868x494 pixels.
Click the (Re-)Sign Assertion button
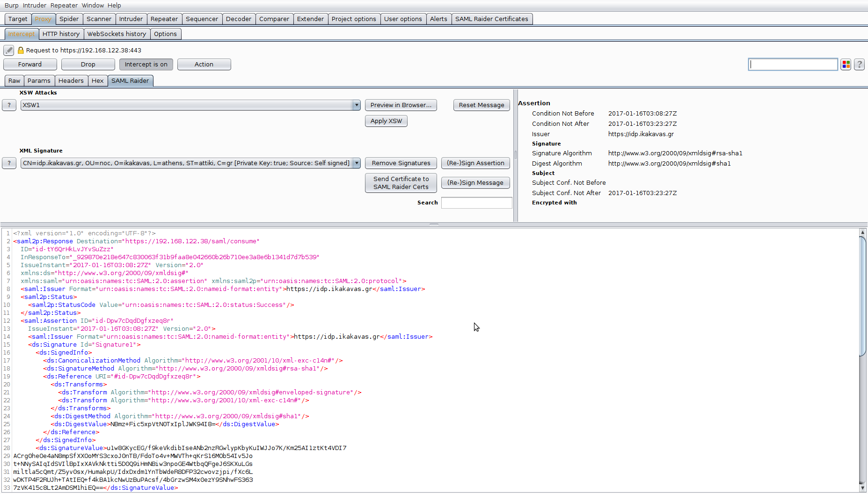point(475,163)
